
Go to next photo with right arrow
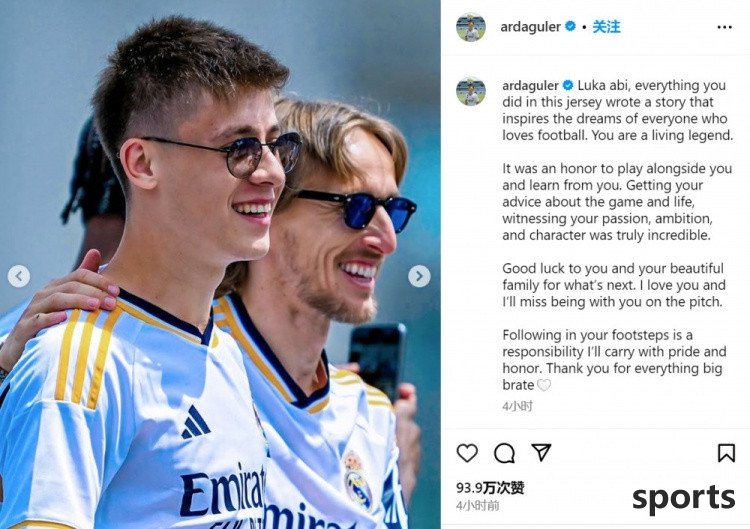click(419, 276)
